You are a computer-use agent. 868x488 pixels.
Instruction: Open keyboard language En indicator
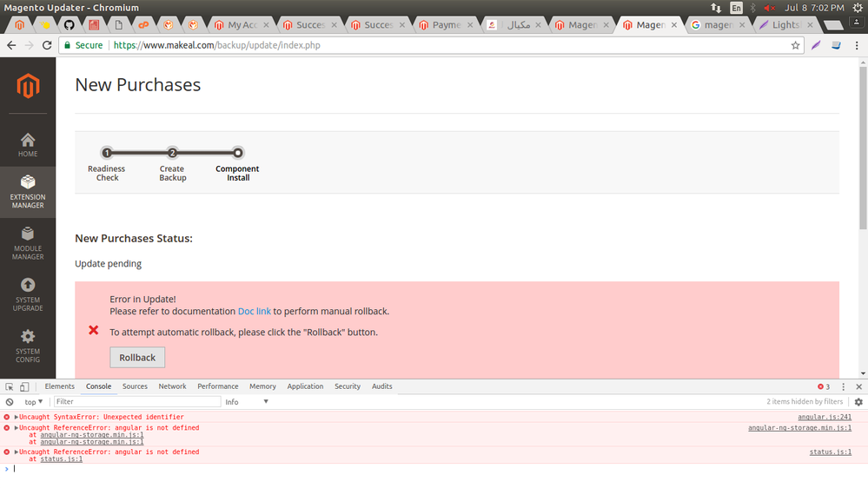pos(736,8)
